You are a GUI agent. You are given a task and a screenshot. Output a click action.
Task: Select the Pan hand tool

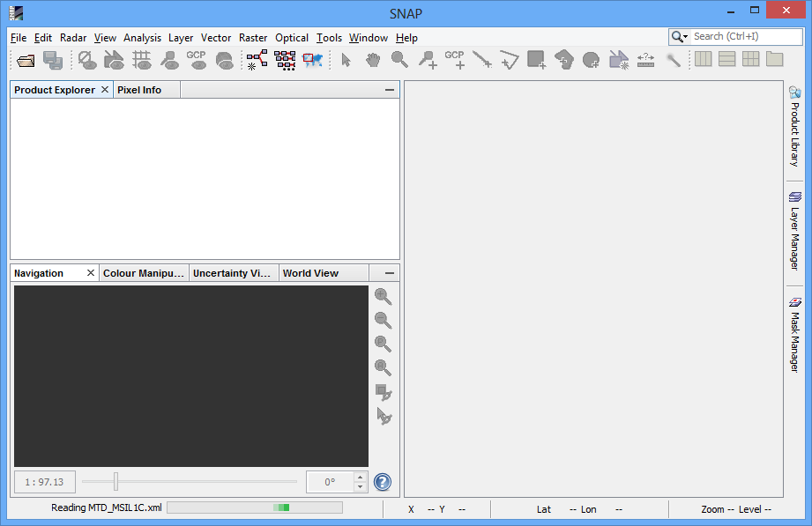coord(373,60)
